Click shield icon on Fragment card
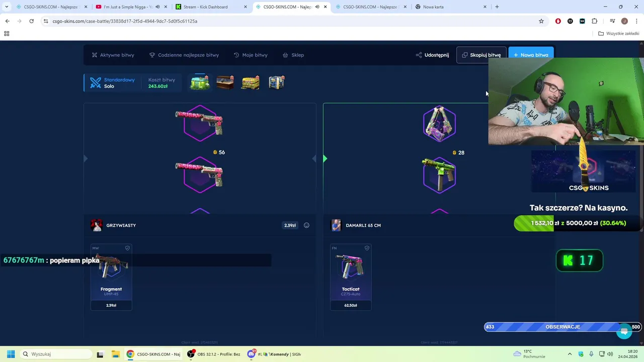The width and height of the screenshot is (644, 362). tap(127, 248)
